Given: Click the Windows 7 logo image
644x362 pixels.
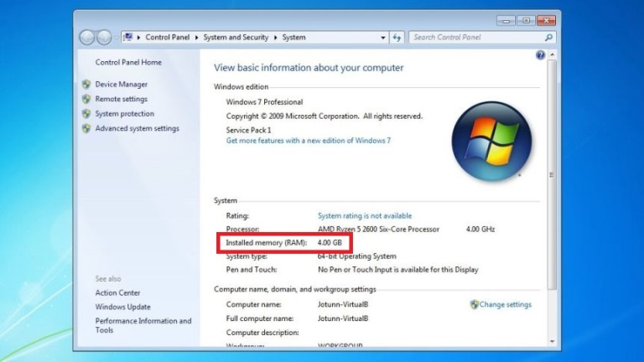Looking at the screenshot, I should pyautogui.click(x=491, y=141).
